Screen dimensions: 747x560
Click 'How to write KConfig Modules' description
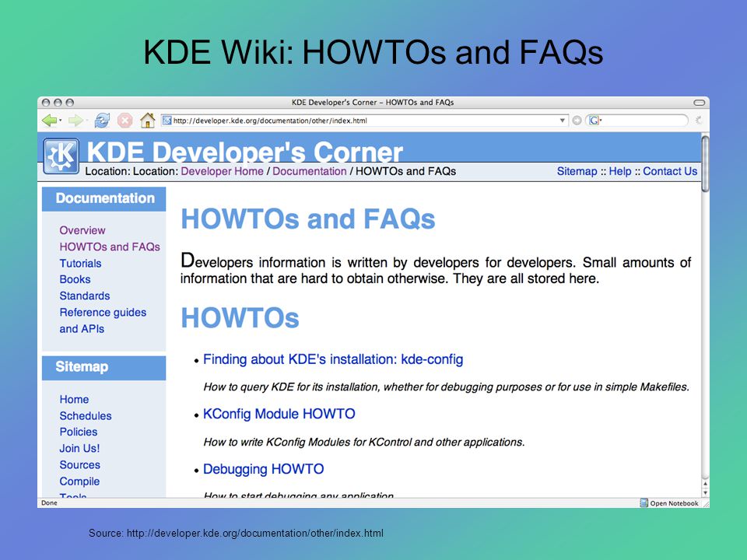pyautogui.click(x=364, y=443)
